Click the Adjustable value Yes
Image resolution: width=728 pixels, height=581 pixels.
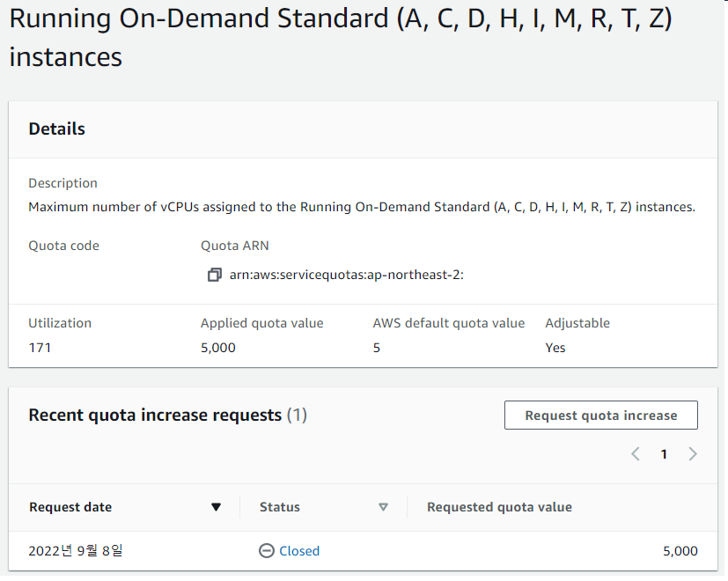click(x=555, y=348)
